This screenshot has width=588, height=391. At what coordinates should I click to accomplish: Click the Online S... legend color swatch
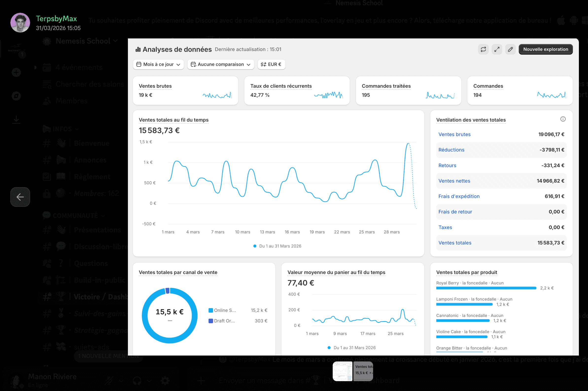click(211, 310)
